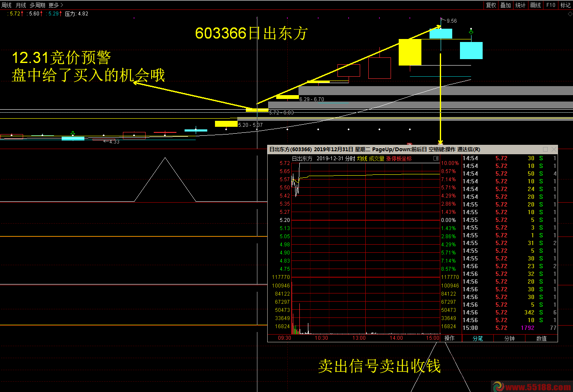Viewport: 573px width, 392px height.
Task: Toggle 涨停板坐标 limit-up coordinates
Action: click(399, 159)
